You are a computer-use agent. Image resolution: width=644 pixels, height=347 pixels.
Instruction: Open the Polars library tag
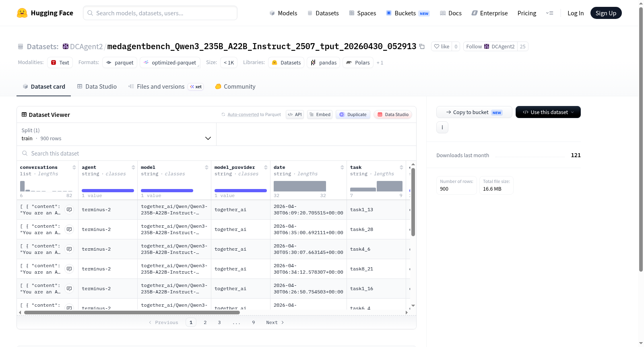click(x=358, y=62)
